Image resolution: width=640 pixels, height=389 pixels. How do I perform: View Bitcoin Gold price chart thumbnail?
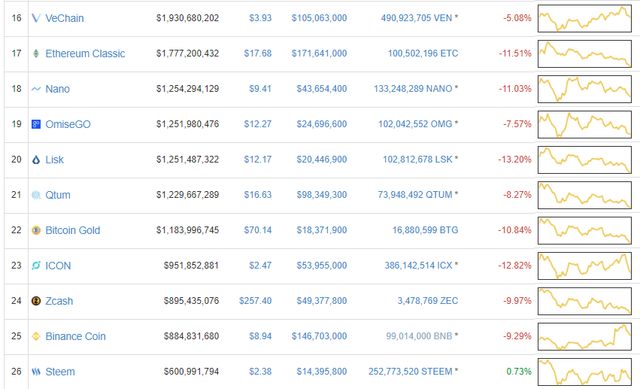coord(584,231)
